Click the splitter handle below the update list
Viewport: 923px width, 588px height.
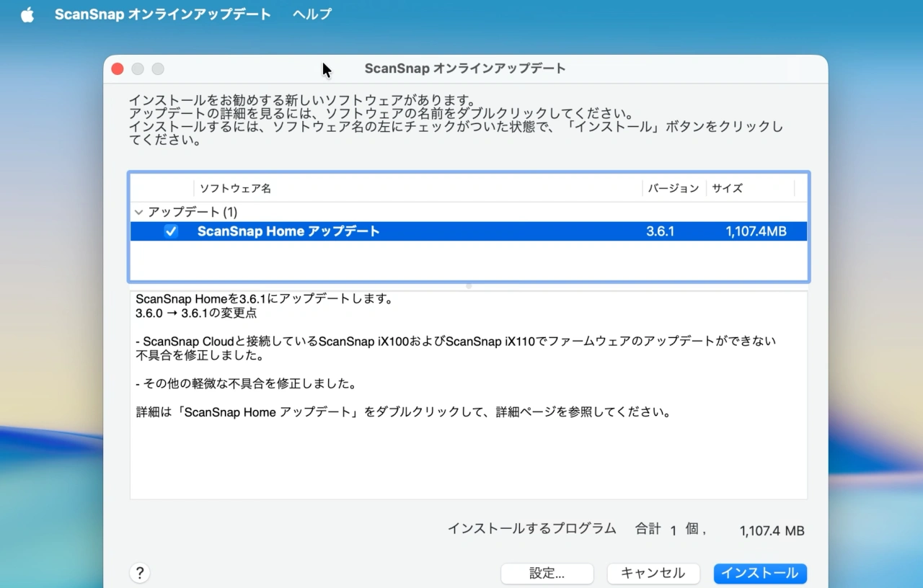click(469, 285)
